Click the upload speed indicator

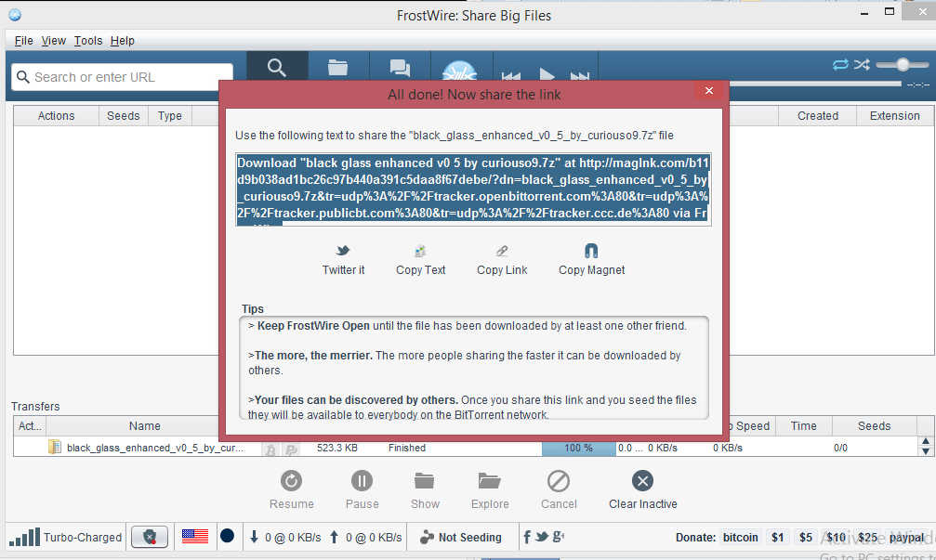[x=365, y=538]
